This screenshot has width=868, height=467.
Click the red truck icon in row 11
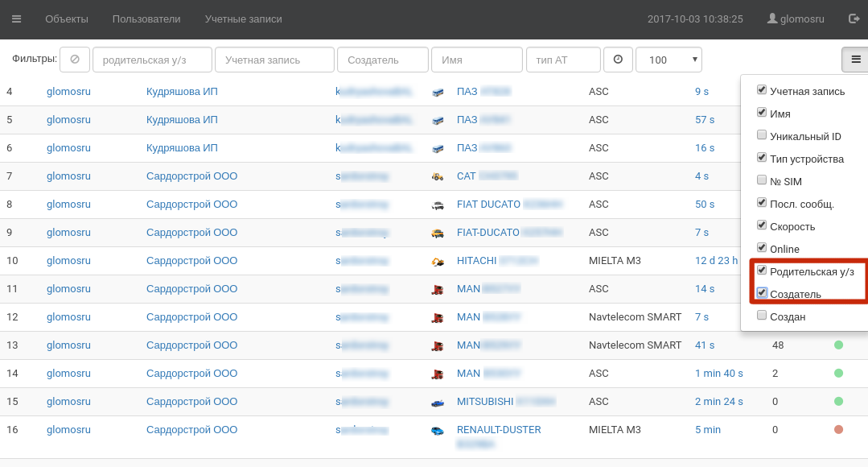pos(438,289)
